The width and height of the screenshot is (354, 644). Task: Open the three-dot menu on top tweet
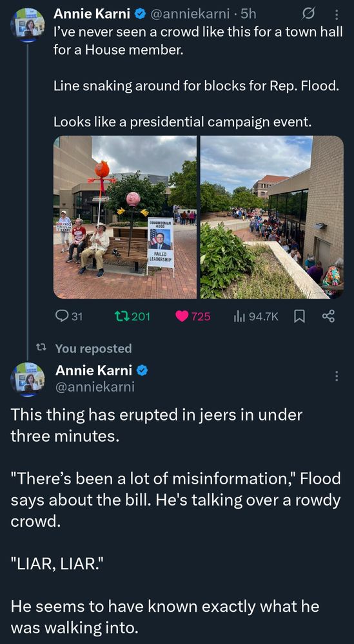point(337,15)
